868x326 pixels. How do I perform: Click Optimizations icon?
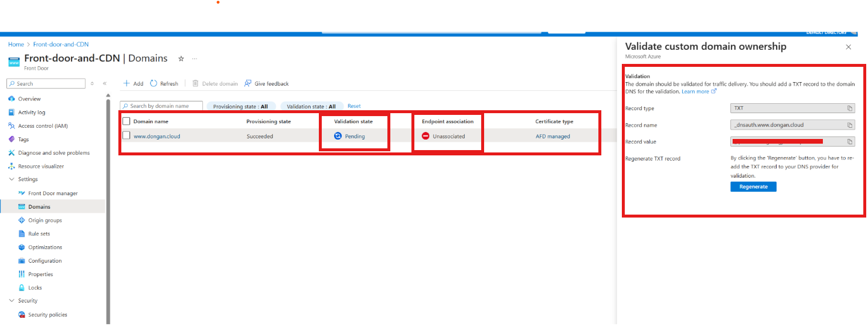(x=22, y=247)
